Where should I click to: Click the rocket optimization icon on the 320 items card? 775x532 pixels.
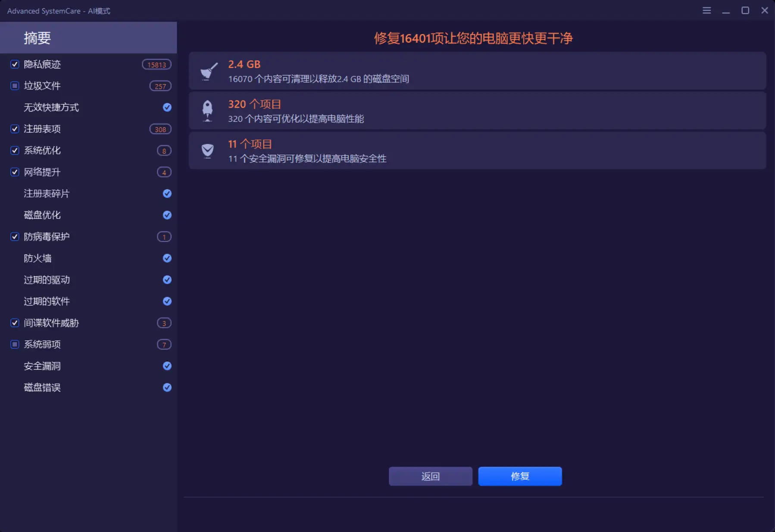click(x=207, y=111)
